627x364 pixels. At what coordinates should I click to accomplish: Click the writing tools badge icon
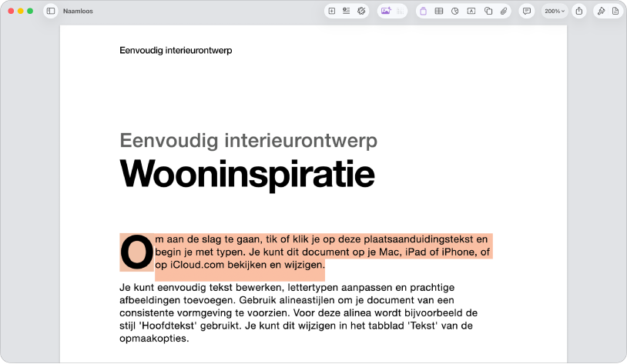click(361, 12)
